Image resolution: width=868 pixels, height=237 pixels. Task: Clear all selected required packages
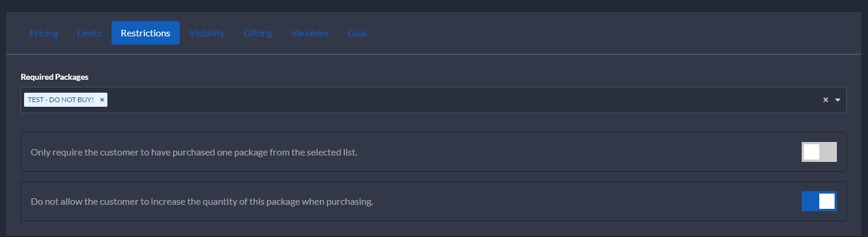point(825,100)
